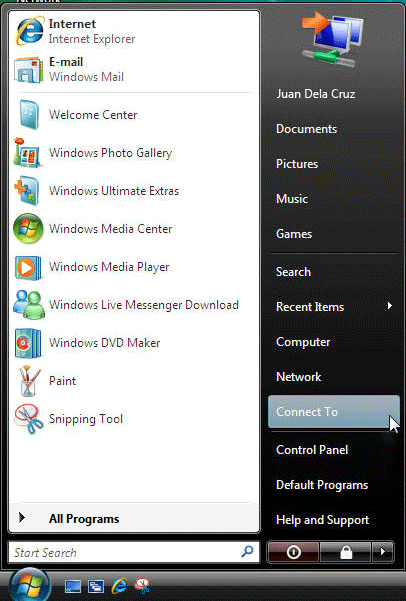
Task: Launch the Snipping Tool
Action: pyautogui.click(x=133, y=419)
